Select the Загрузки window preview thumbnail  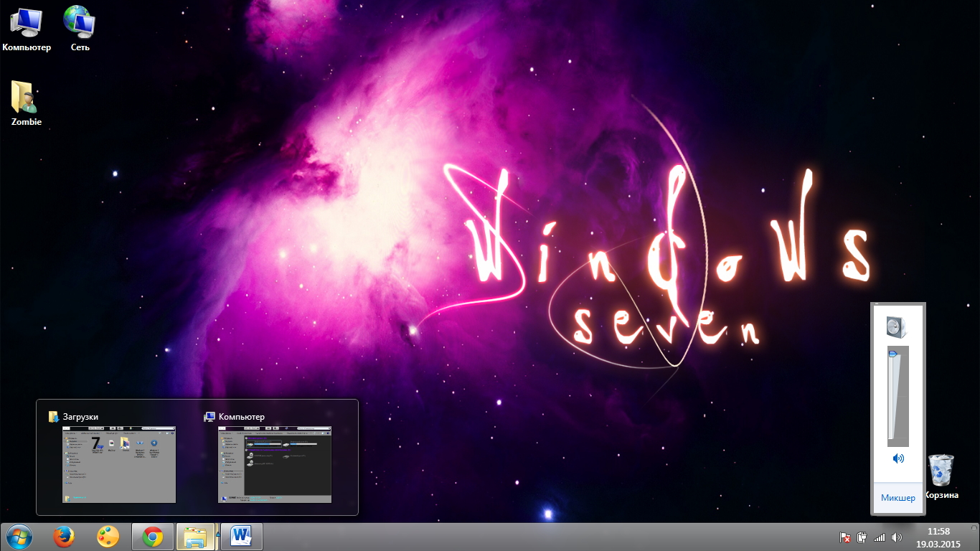tap(119, 465)
